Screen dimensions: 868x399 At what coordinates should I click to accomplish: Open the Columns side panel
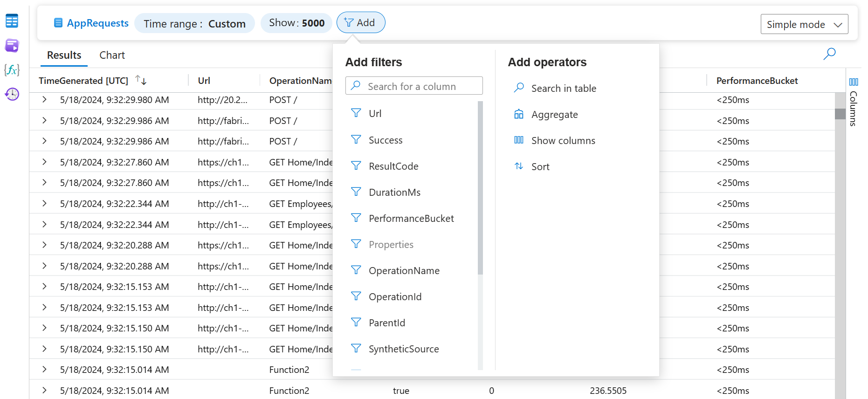[854, 103]
